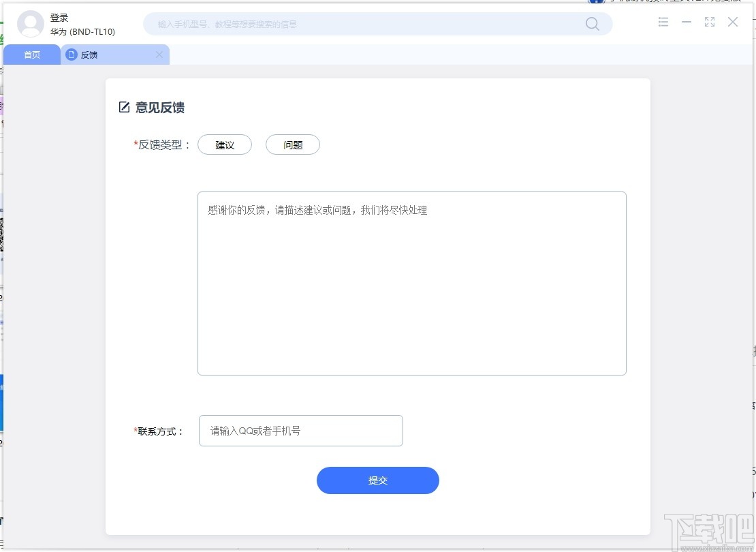Click the 联系方式 contact input box
Viewport: 756px width, 552px height.
(300, 430)
